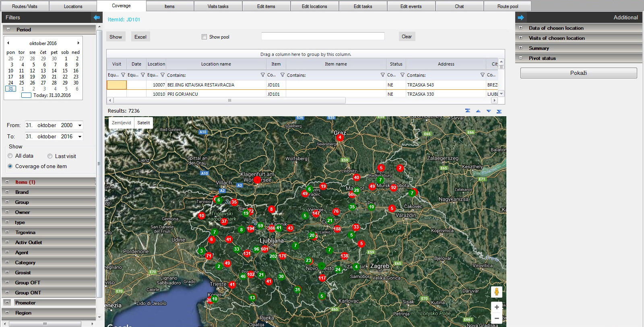Image resolution: width=644 pixels, height=327 pixels.
Task: Click the horizontal scrollbar of the results grid
Action: tap(229, 100)
